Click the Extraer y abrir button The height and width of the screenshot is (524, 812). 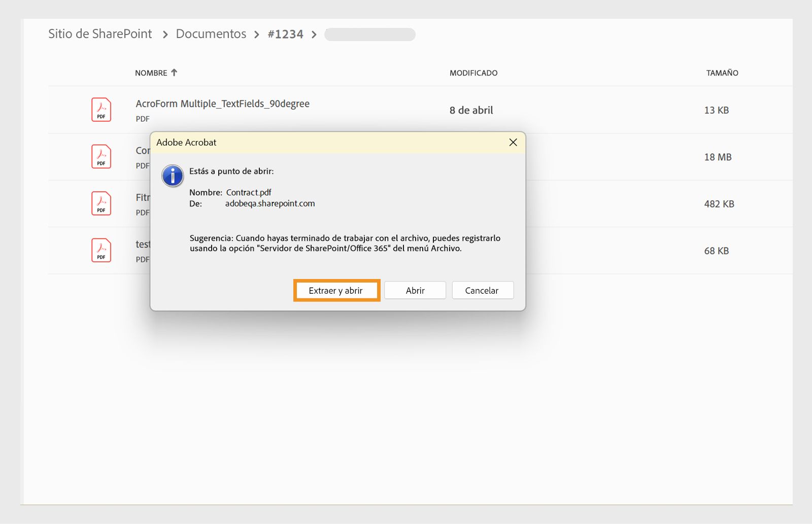pyautogui.click(x=336, y=290)
